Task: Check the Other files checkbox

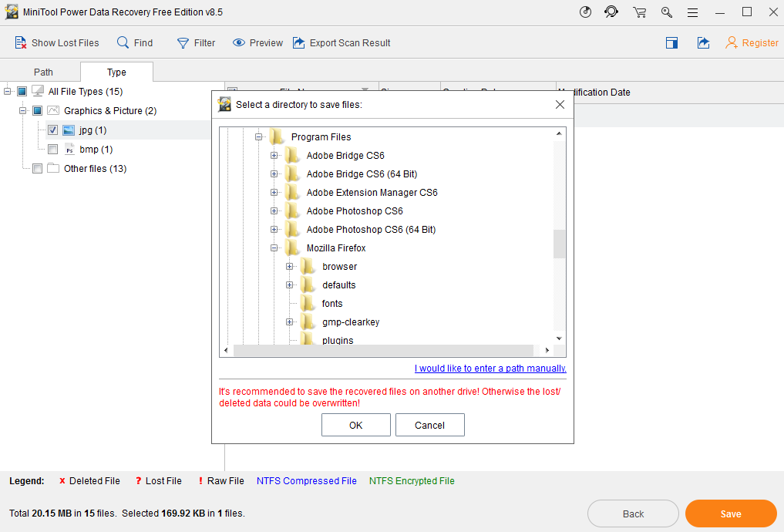Action: point(37,169)
